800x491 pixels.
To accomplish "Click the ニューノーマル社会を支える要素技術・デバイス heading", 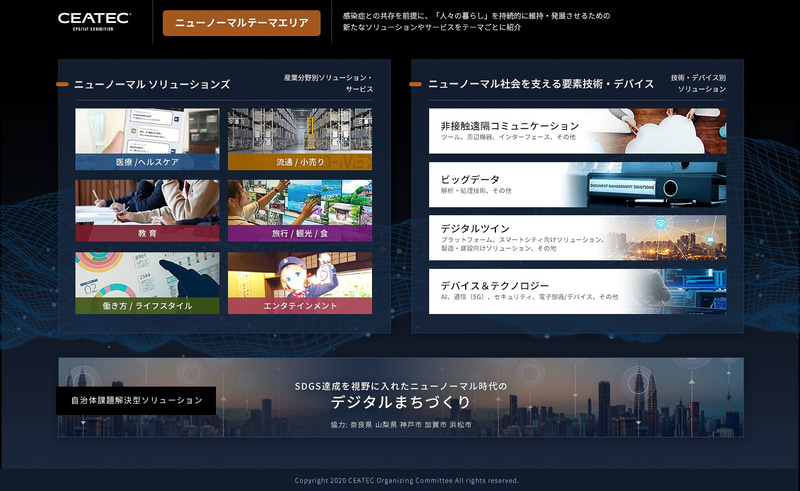I will point(541,84).
